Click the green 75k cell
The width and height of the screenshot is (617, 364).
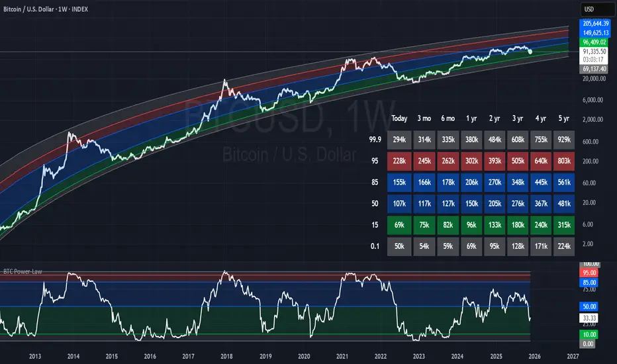click(424, 225)
